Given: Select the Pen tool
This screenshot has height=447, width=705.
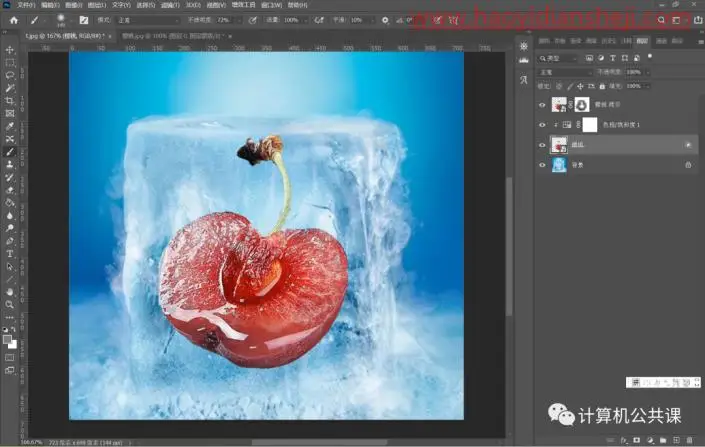Looking at the screenshot, I should pyautogui.click(x=9, y=241).
